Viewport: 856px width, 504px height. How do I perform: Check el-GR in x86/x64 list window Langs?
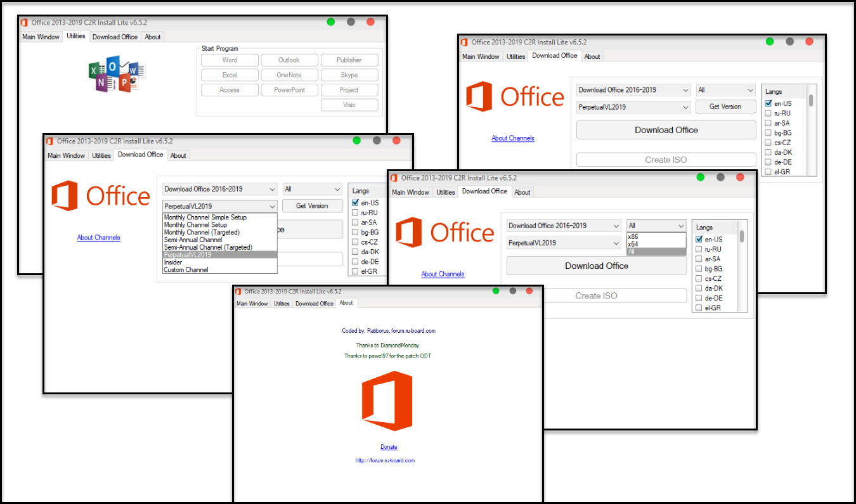[x=699, y=308]
